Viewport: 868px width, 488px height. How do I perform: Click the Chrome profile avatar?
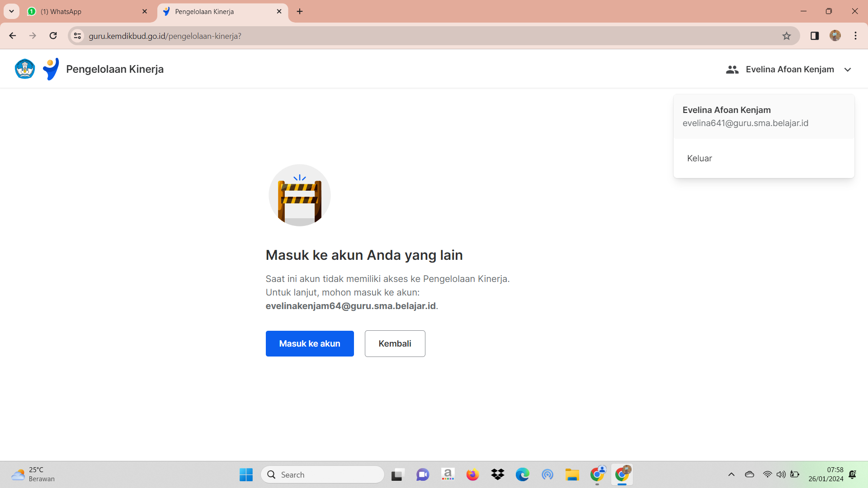coord(835,36)
